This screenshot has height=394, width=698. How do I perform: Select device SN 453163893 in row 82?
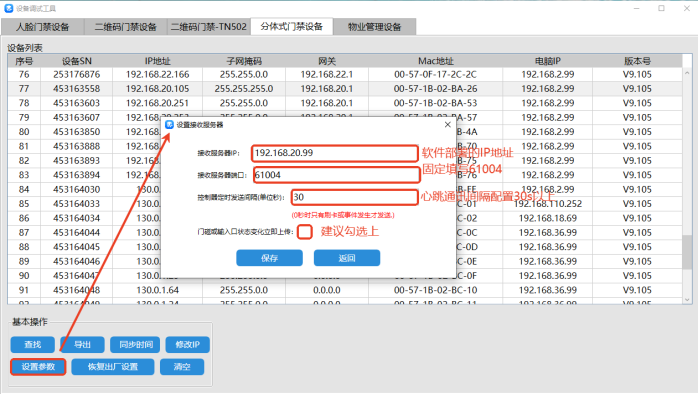coord(77,161)
